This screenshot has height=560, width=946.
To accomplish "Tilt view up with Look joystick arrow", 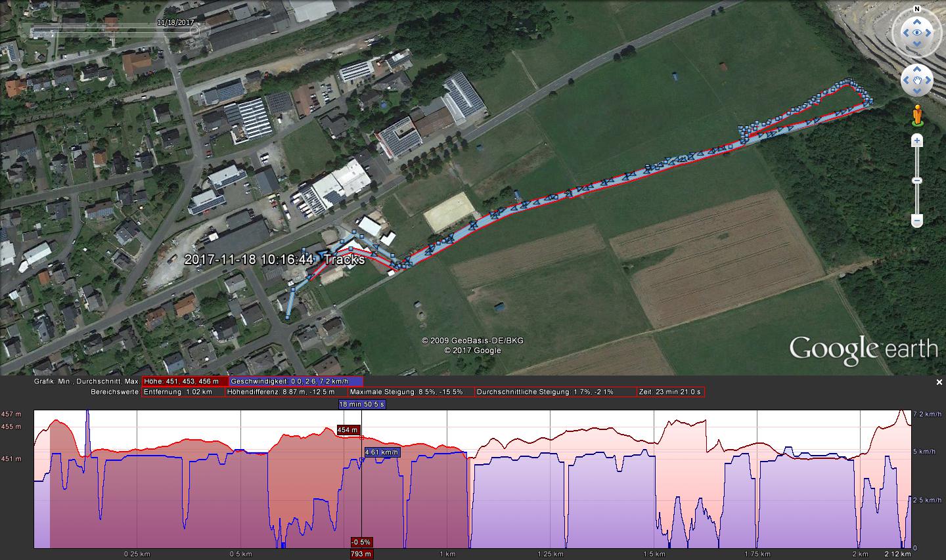I will (x=916, y=22).
